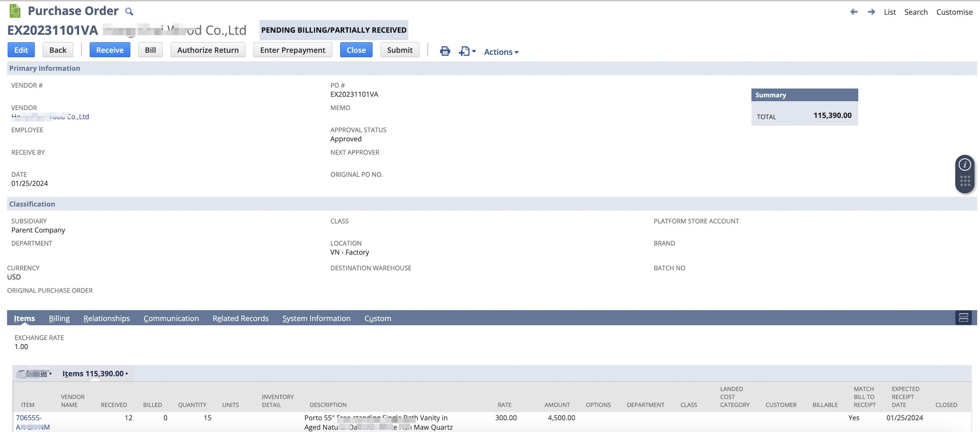Viewport: 980px width, 432px height.
Task: Collapse the Classification section header
Action: 491,204
